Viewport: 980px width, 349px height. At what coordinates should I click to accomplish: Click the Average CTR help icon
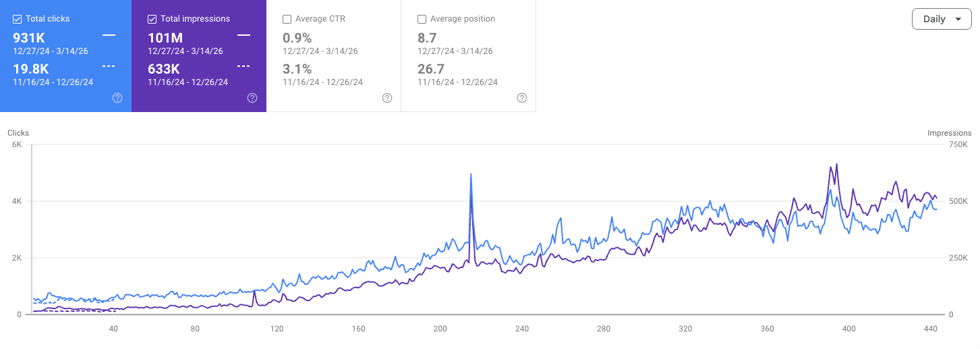point(387,98)
